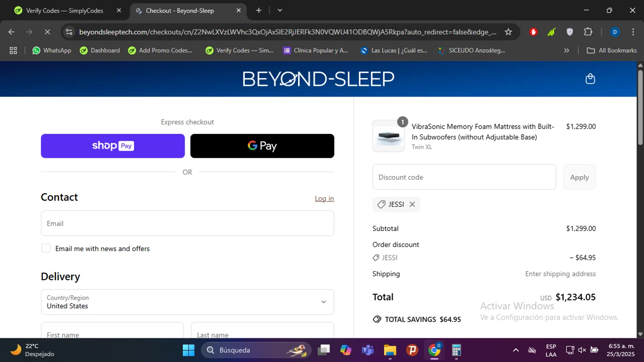Click the First name field
The height and width of the screenshot is (362, 644).
tap(112, 330)
